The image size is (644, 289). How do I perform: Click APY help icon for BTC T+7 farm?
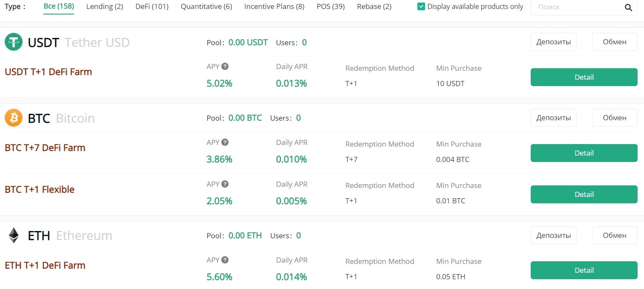pos(225,142)
